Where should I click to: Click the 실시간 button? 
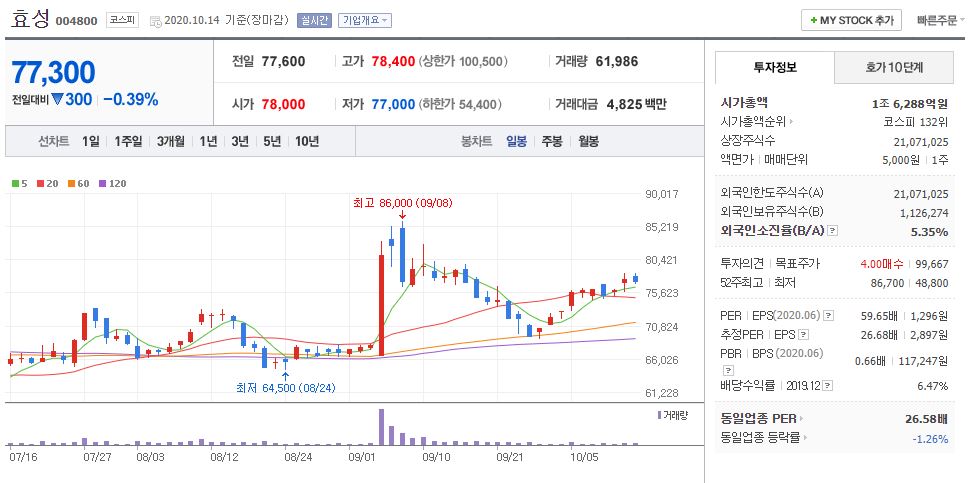pos(314,20)
